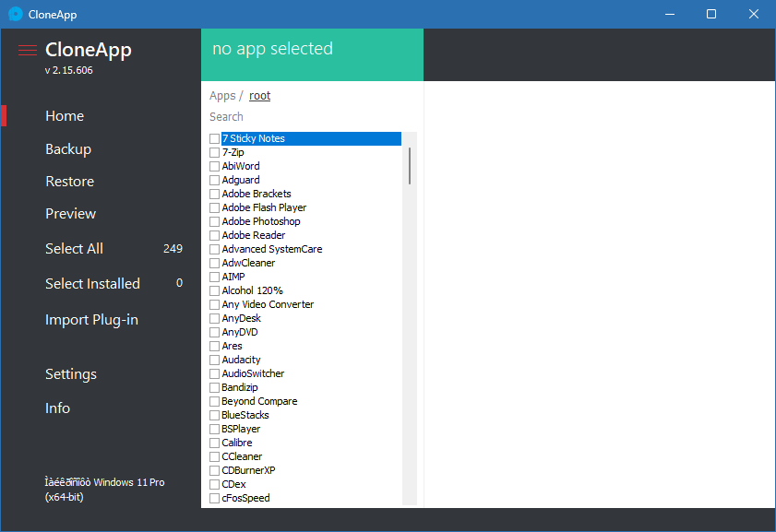Follow the root breadcrumb link
The width and height of the screenshot is (776, 532).
[260, 95]
